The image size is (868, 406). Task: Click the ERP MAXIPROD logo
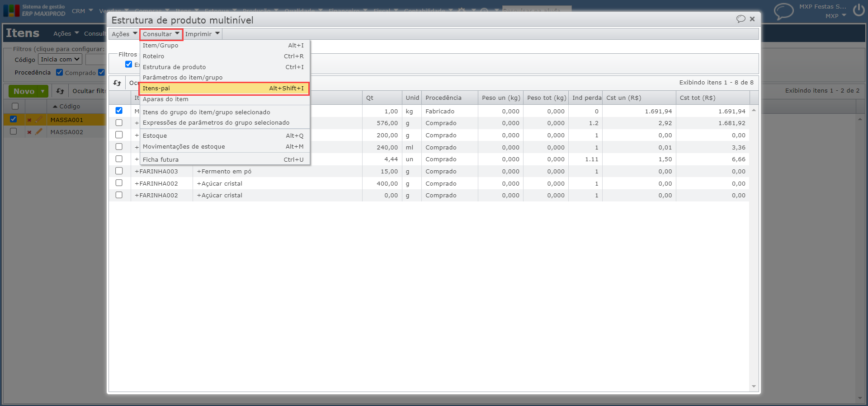[x=34, y=10]
